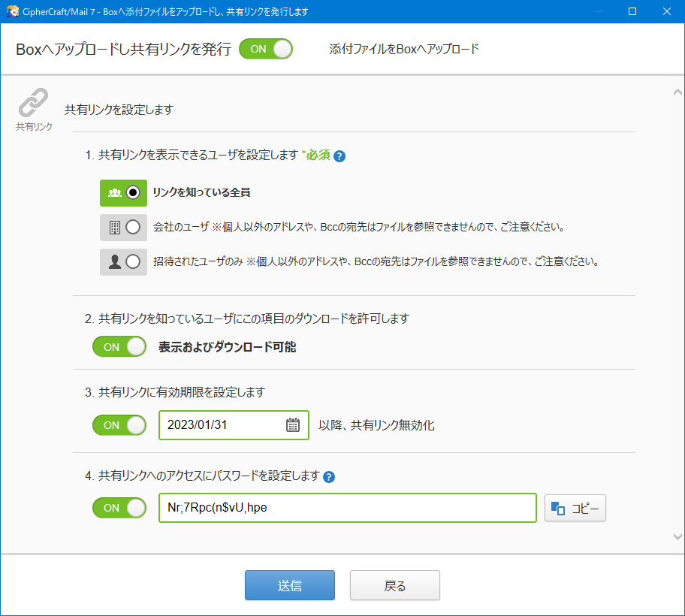The width and height of the screenshot is (685, 616).
Task: Click scroll up arrow of settings panel
Action: [677, 92]
